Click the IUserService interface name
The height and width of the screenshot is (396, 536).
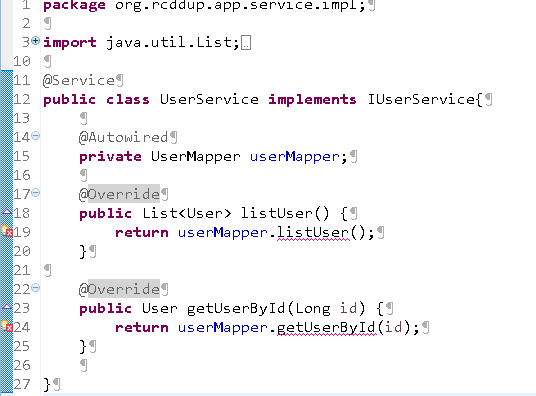(421, 99)
